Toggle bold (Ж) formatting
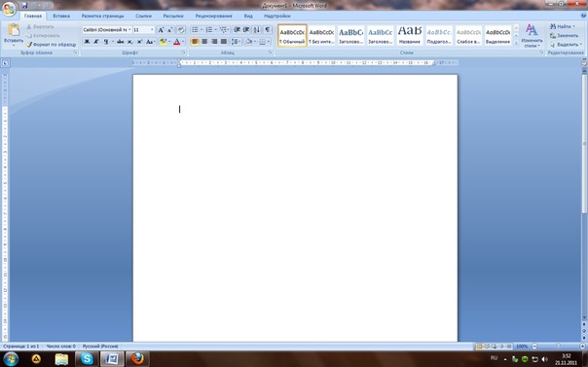588x367 pixels. click(87, 42)
